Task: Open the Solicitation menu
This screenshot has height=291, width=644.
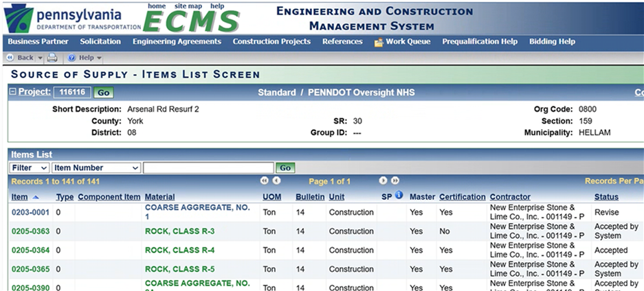Action: pos(100,41)
